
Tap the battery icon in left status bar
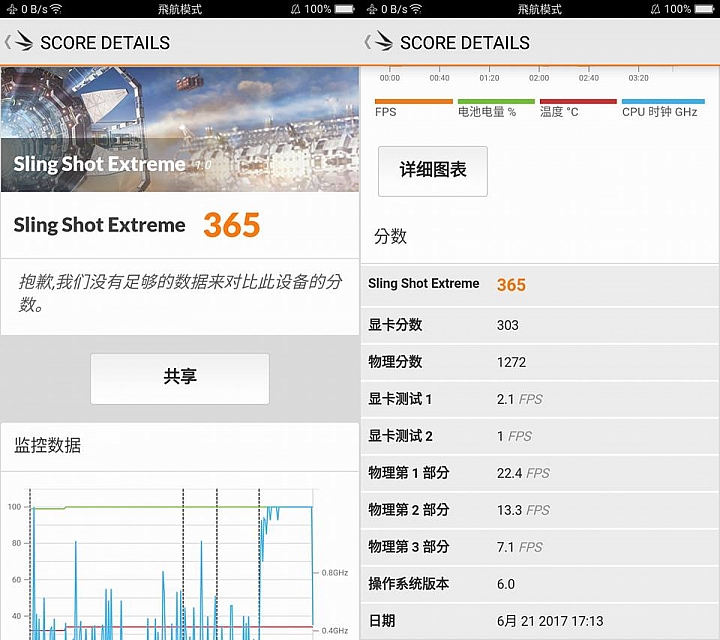[x=345, y=9]
